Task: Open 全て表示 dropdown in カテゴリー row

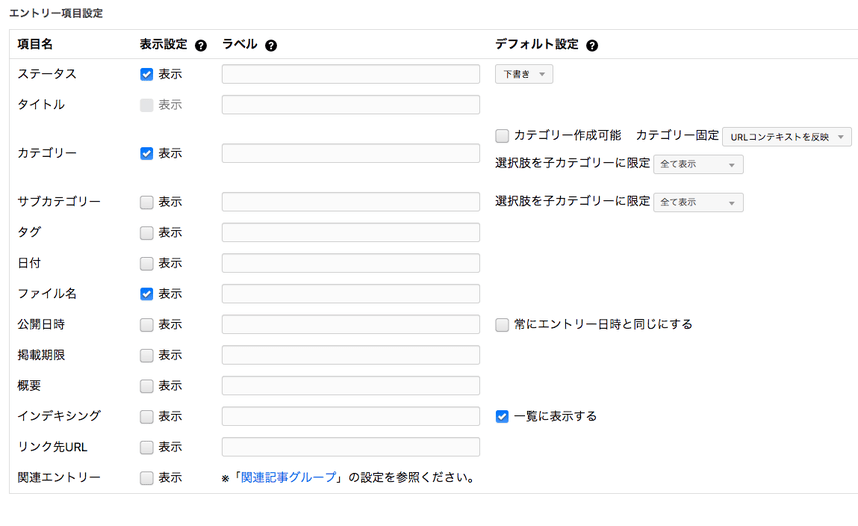Action: 698,165
